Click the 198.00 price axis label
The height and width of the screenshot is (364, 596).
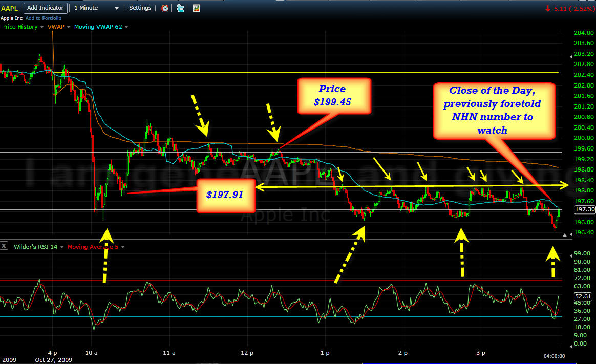pyautogui.click(x=584, y=190)
